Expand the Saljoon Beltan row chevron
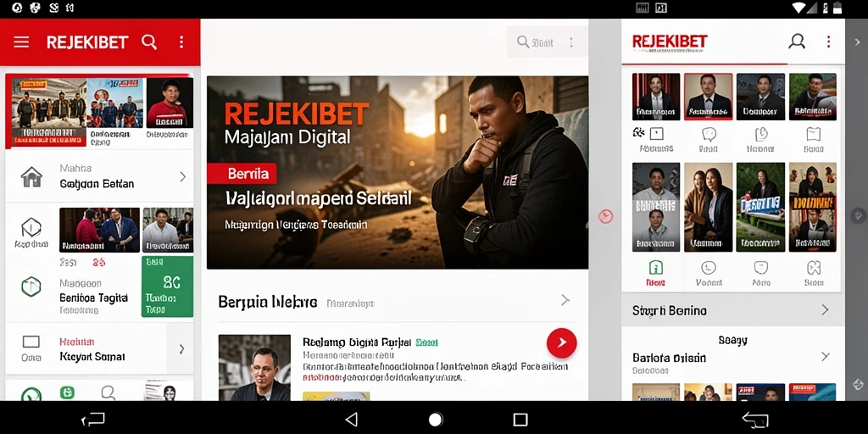This screenshot has width=868, height=434. [183, 176]
